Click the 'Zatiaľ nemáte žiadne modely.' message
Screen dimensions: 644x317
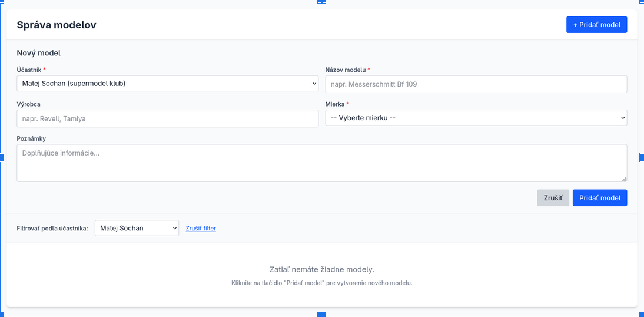(322, 270)
